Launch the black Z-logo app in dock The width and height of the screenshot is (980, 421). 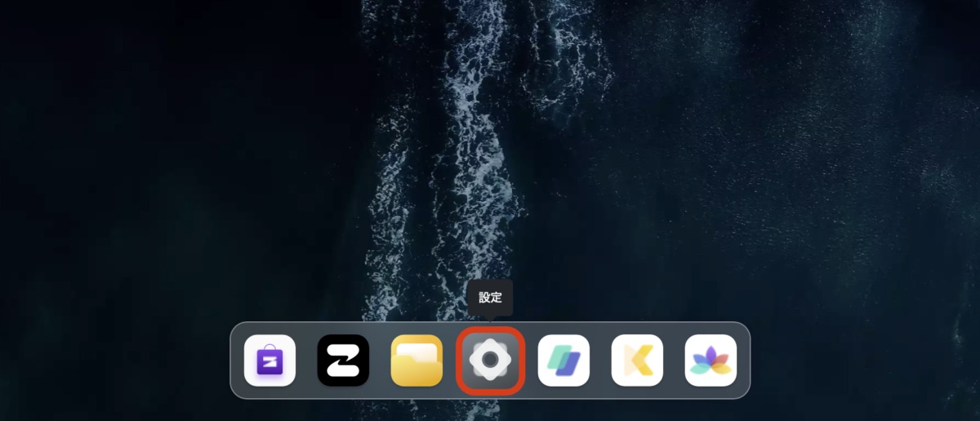click(343, 361)
